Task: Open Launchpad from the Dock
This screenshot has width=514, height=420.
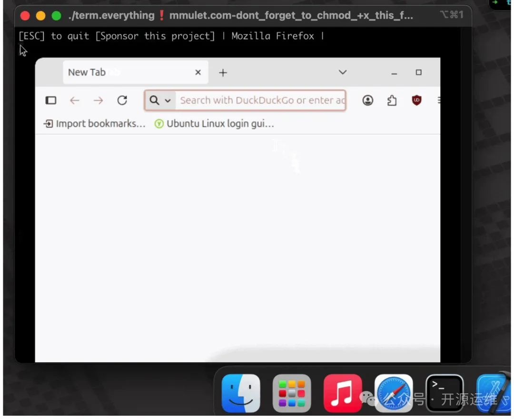Action: tap(292, 393)
